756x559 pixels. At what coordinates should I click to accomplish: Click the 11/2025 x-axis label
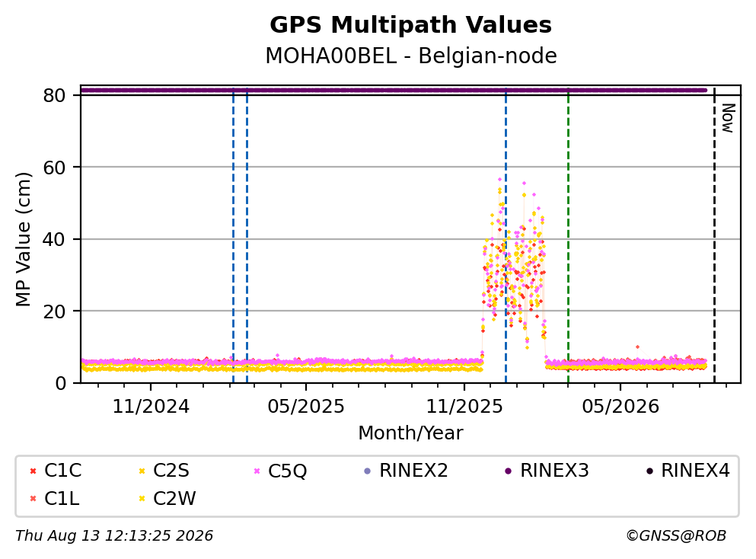464,407
